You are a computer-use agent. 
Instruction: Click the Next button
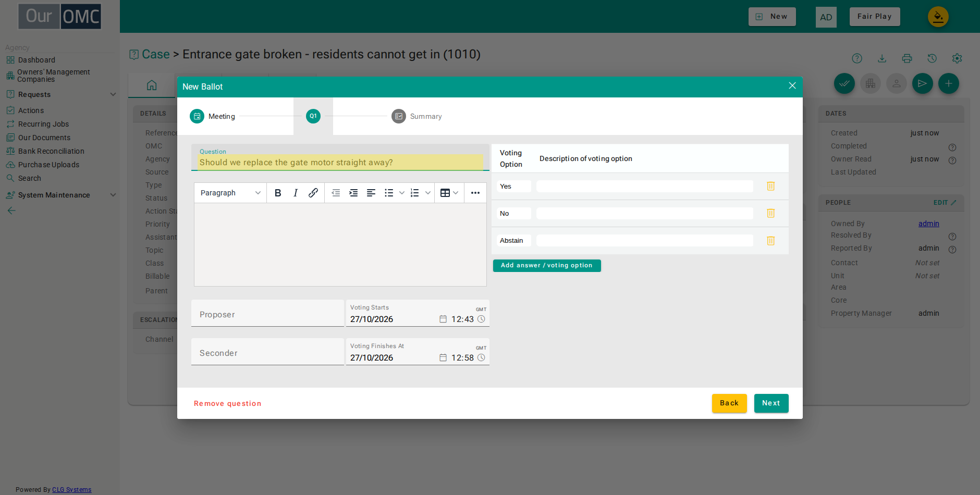tap(771, 403)
